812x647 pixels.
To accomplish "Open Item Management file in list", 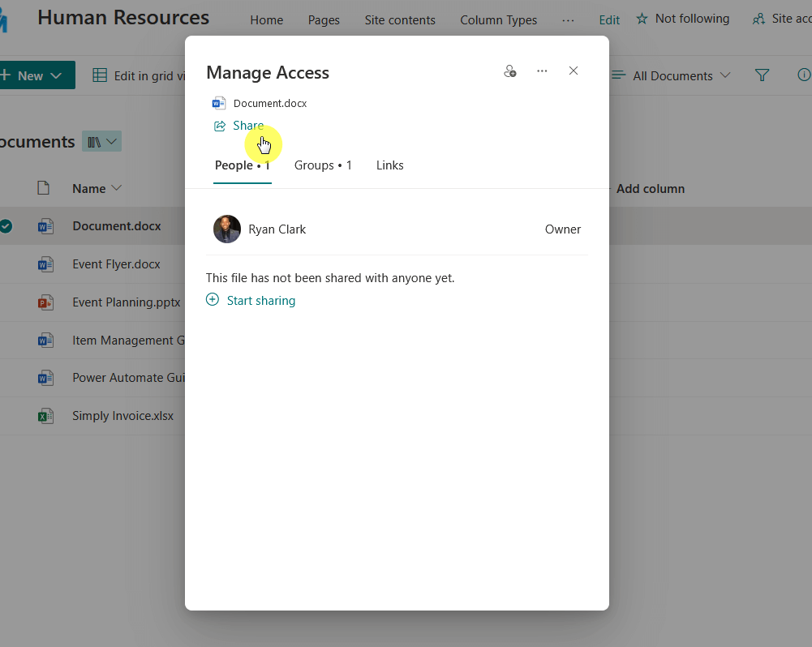I will click(128, 340).
